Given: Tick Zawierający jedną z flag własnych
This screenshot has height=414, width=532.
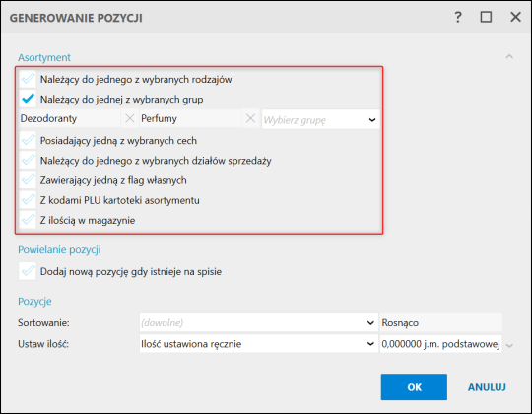Looking at the screenshot, I should (x=28, y=179).
